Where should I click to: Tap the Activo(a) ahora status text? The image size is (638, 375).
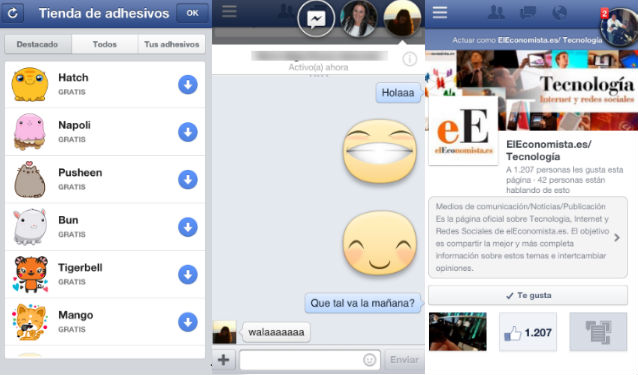click(318, 67)
